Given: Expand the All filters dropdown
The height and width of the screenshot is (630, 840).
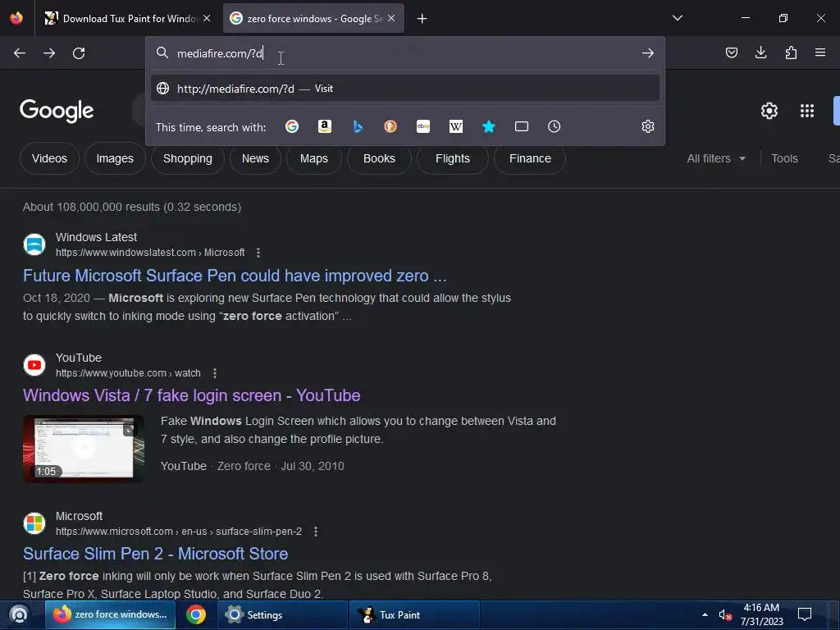Looking at the screenshot, I should click(715, 158).
